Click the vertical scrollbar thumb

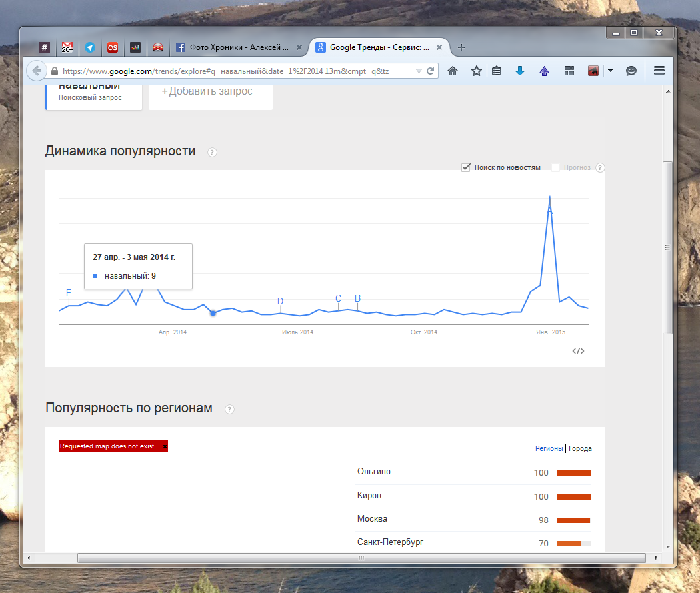point(667,247)
